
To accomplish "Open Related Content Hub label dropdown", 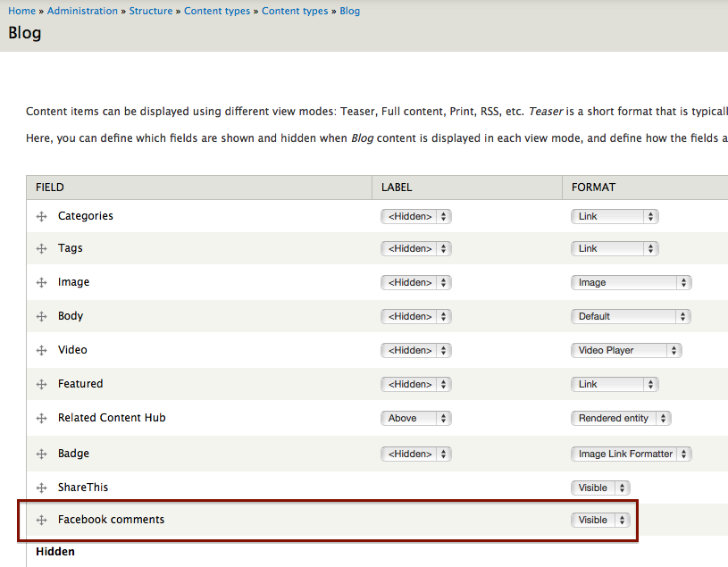I will (x=415, y=418).
